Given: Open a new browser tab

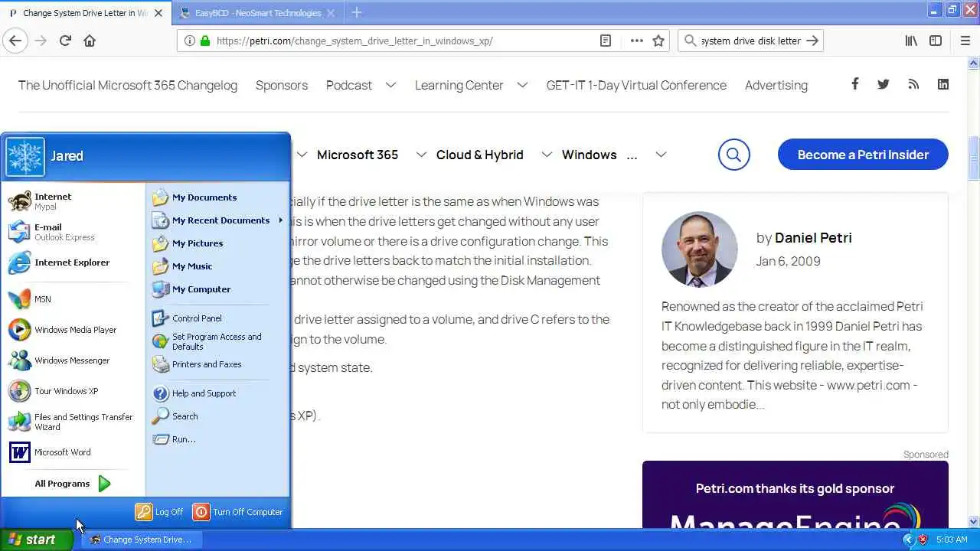Looking at the screenshot, I should pyautogui.click(x=357, y=12).
